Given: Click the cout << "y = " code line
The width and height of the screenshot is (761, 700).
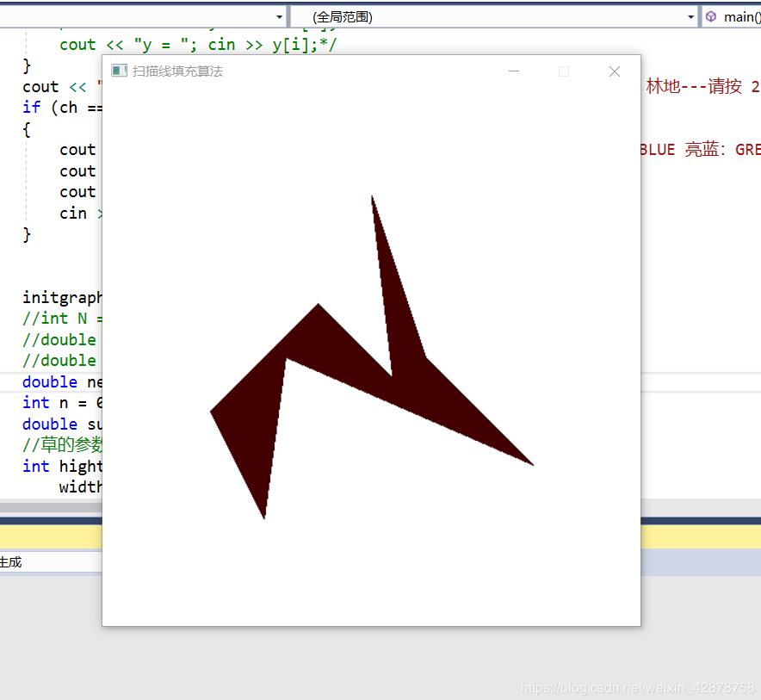Looking at the screenshot, I should point(198,45).
